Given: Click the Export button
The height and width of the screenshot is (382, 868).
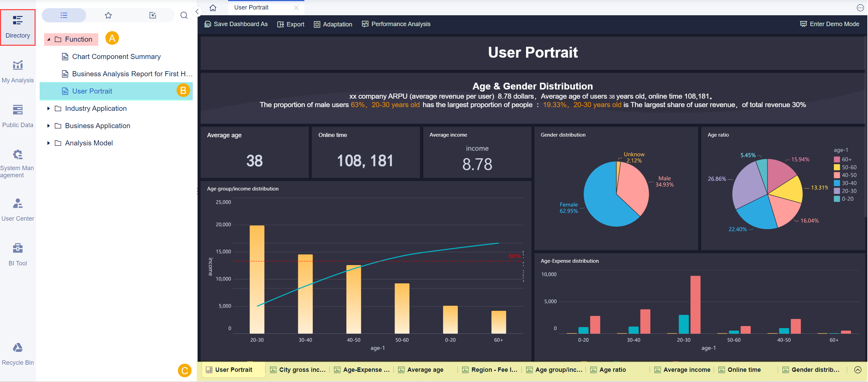Looking at the screenshot, I should pos(291,24).
